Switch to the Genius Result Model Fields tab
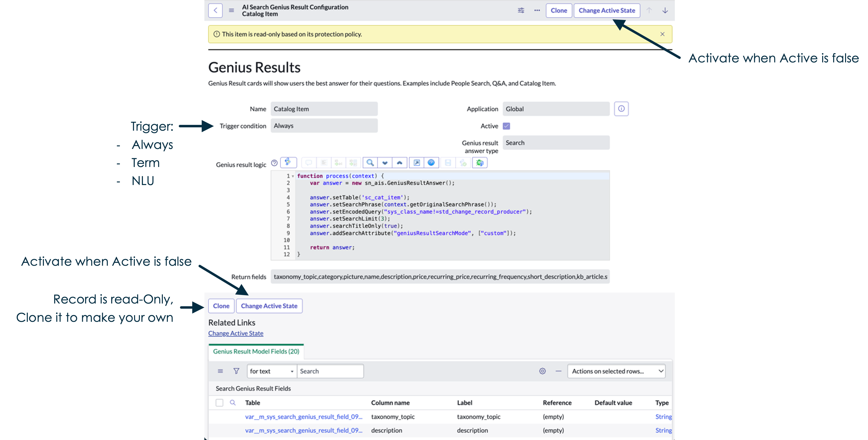 (256, 352)
